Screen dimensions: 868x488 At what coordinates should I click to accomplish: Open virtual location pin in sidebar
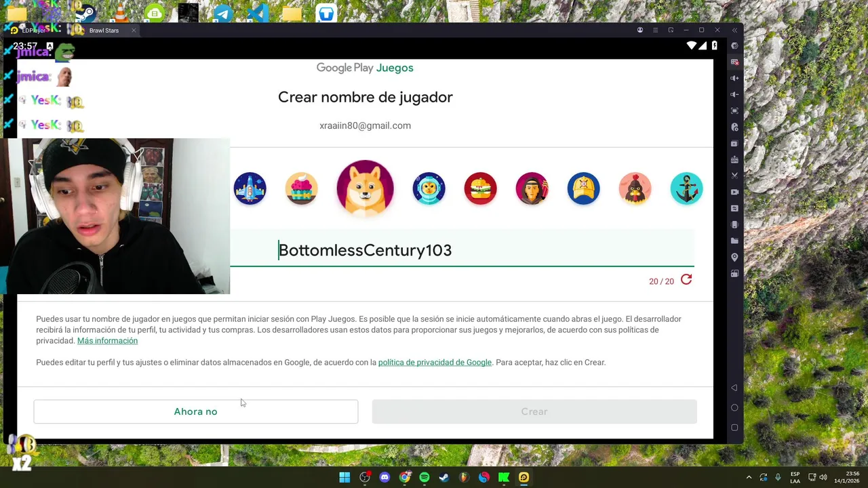(734, 258)
